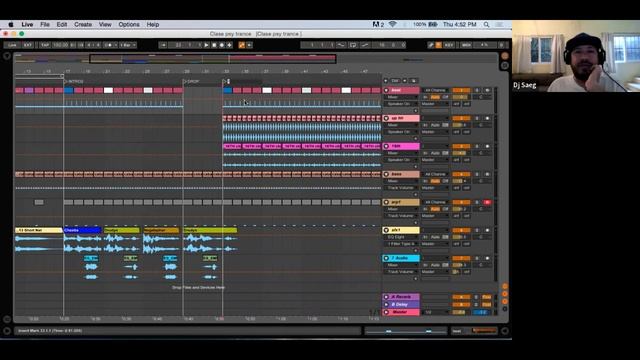Click the Wi-Fi status icon

392,24
